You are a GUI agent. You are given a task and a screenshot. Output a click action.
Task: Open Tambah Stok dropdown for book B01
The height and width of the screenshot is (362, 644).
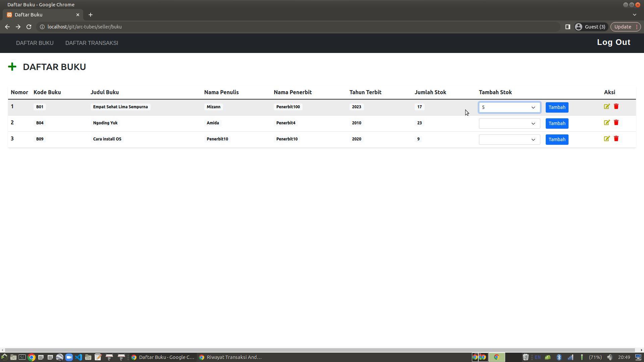pyautogui.click(x=509, y=107)
